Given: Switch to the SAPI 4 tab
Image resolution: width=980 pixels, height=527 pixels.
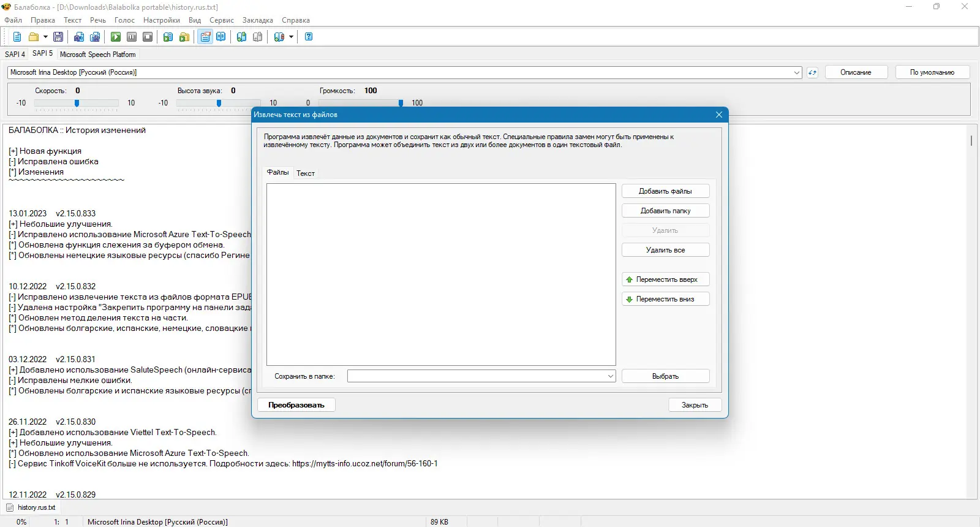Looking at the screenshot, I should pos(15,54).
